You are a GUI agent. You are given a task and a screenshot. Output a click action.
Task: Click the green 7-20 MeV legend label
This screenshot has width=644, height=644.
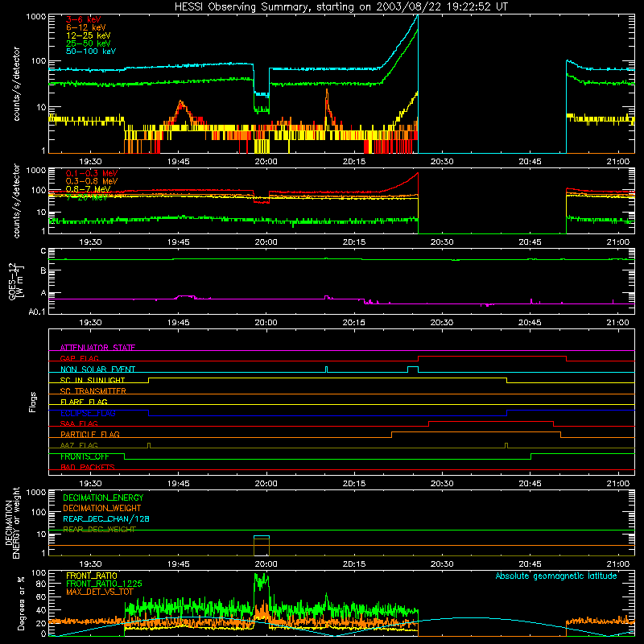coord(87,197)
